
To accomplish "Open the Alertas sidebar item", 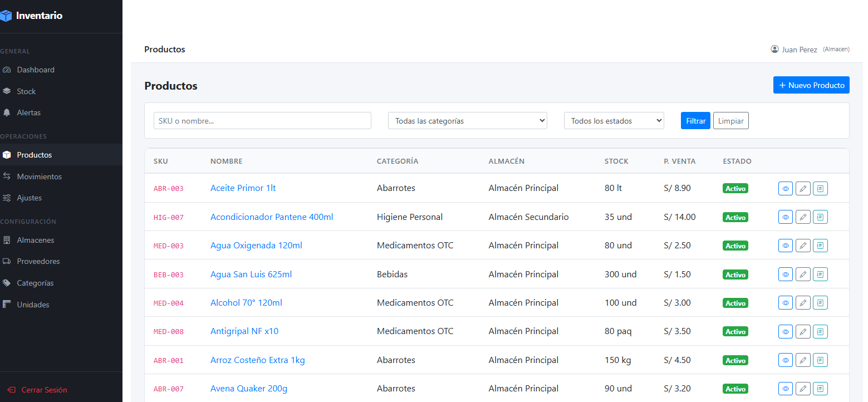I will point(28,112).
